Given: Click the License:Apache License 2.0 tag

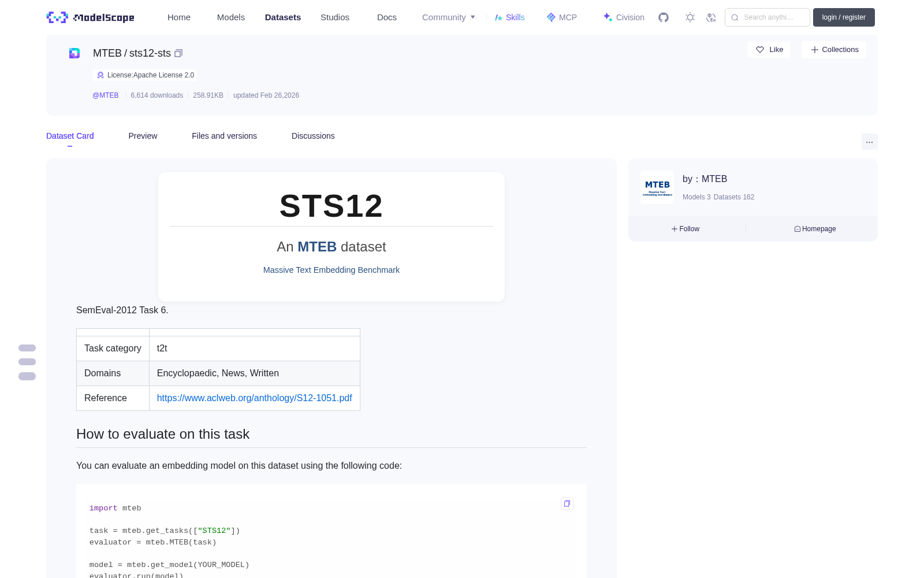Looking at the screenshot, I should (144, 75).
